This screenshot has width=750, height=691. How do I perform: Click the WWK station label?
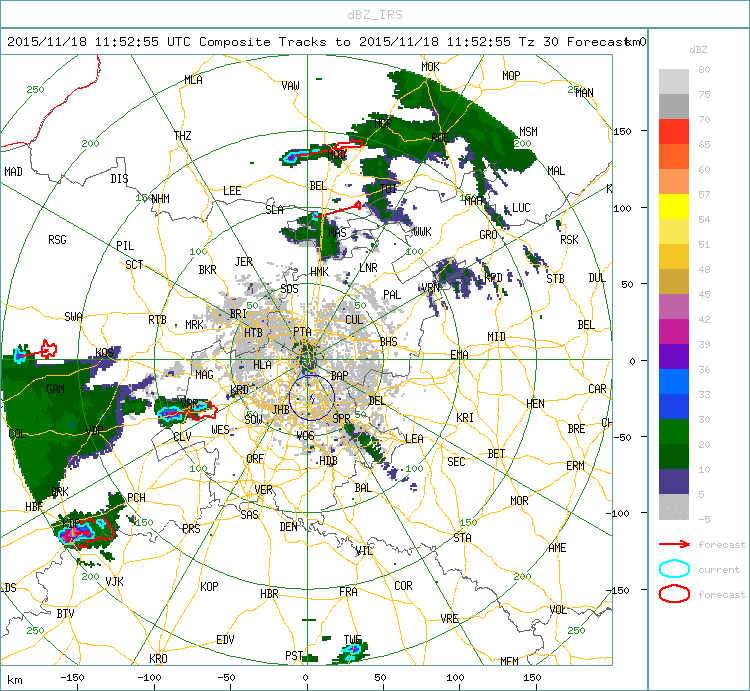pyautogui.click(x=422, y=232)
